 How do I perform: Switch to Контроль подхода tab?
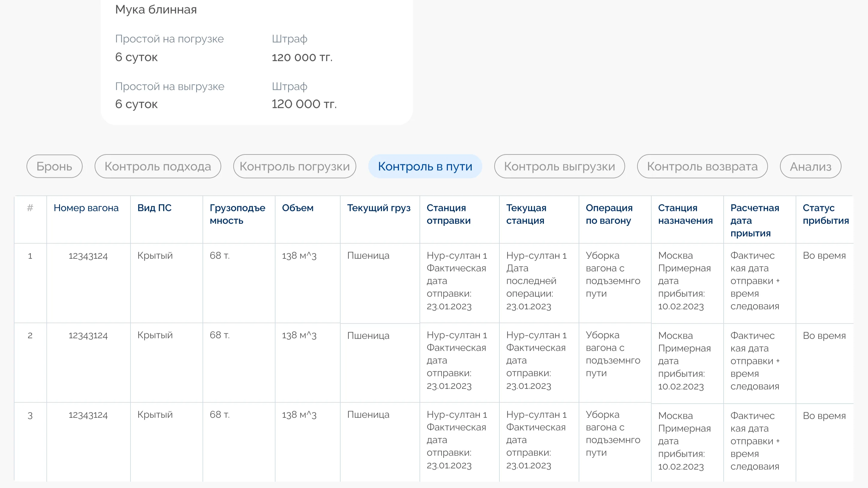tap(158, 166)
